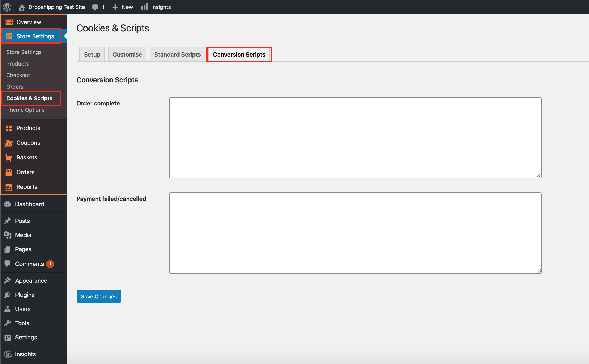Image resolution: width=589 pixels, height=364 pixels.
Task: Click the home icon for Dropshipping Test Site
Action: (x=22, y=7)
